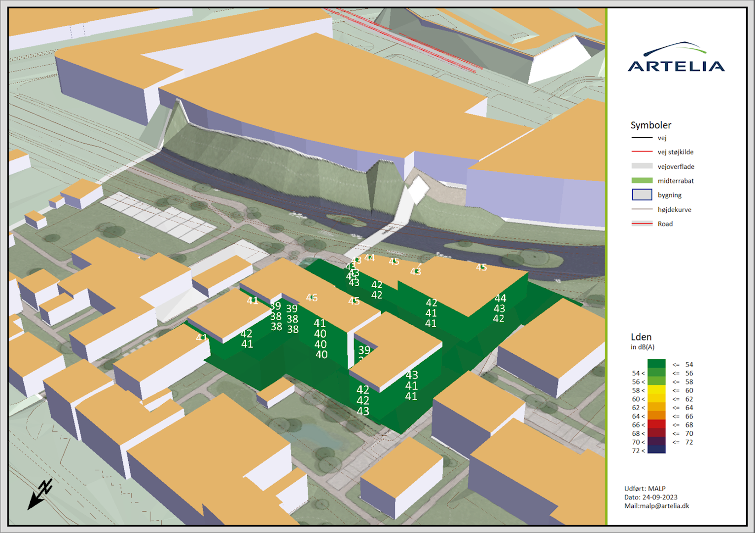Click the 'Lden' legend heading

(641, 337)
